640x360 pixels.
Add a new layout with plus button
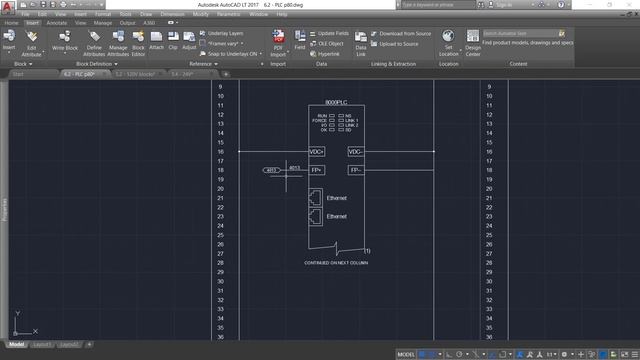coord(89,344)
